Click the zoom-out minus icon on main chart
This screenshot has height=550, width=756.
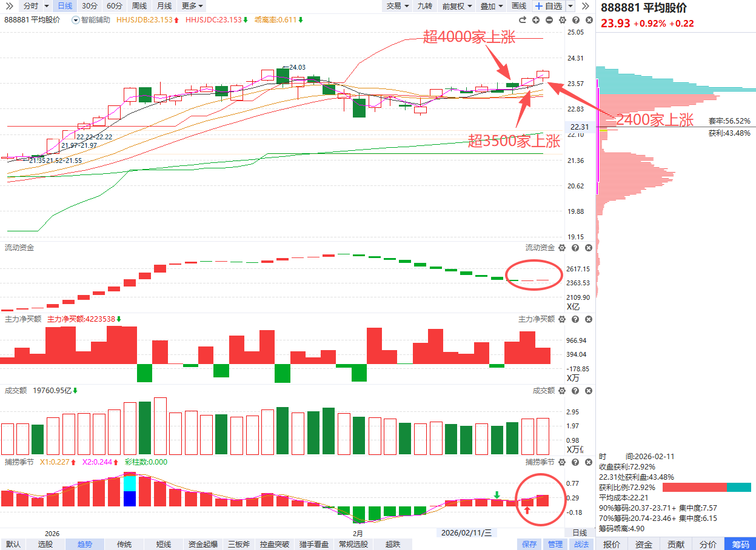pyautogui.click(x=549, y=20)
